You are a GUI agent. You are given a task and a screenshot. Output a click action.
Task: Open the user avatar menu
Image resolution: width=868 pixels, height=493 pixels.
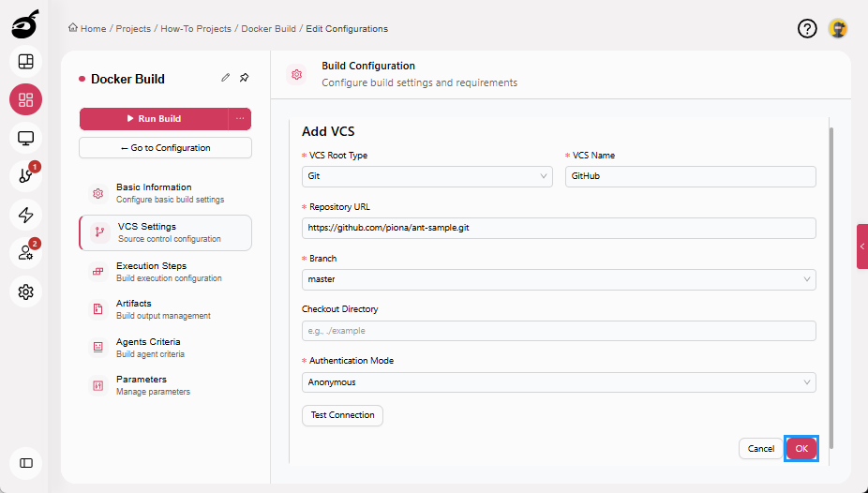838,28
